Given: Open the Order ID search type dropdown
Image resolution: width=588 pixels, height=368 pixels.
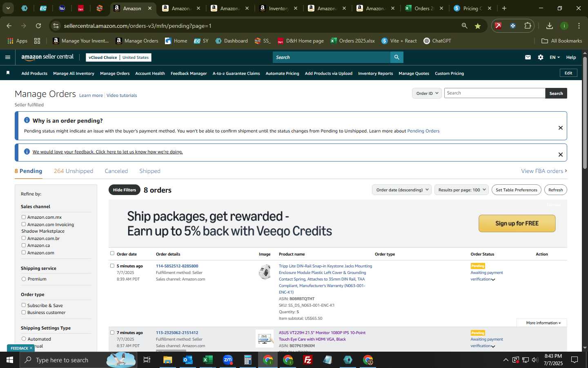Looking at the screenshot, I should pyautogui.click(x=427, y=93).
